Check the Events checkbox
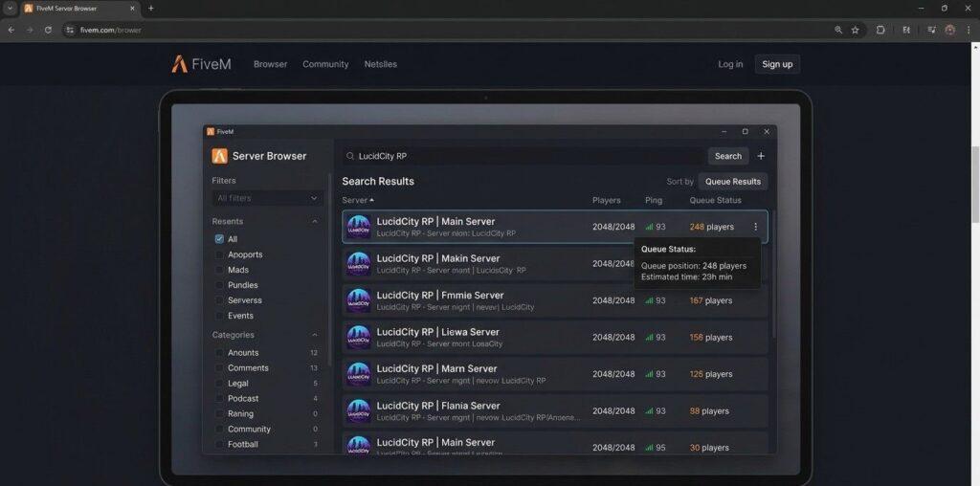Screen dimensions: 980x486 coord(219,316)
